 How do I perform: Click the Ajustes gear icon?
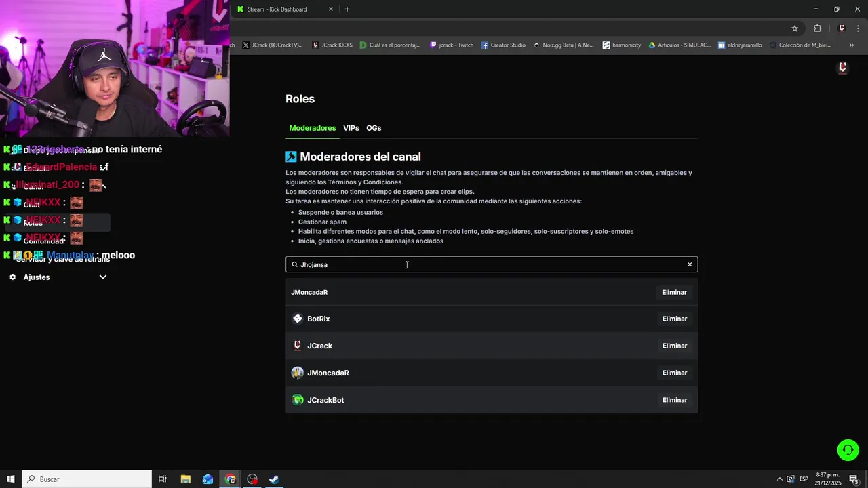pos(12,277)
